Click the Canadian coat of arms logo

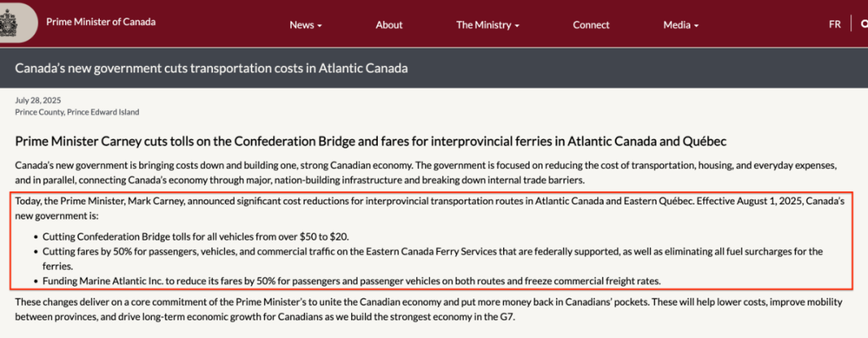(x=10, y=23)
